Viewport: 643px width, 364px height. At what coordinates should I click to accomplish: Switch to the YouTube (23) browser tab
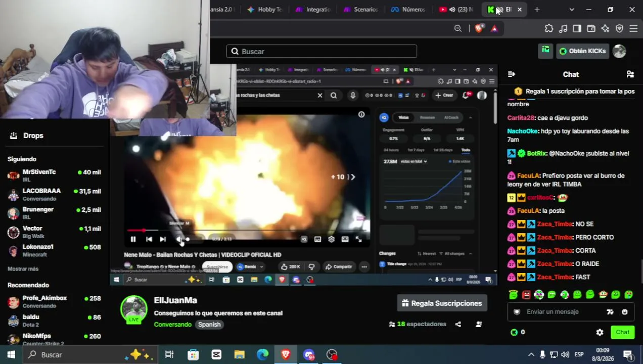(x=457, y=10)
